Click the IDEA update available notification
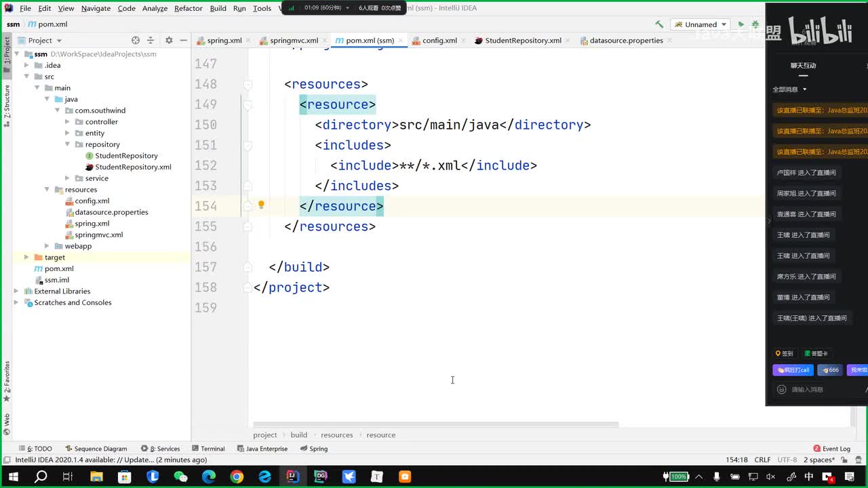Screen dimensions: 868x488 point(111,460)
